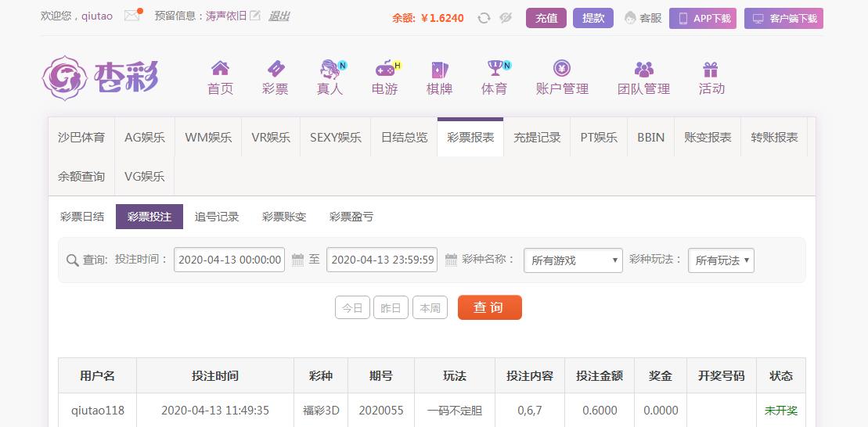Image resolution: width=868 pixels, height=427 pixels.
Task: Select the 彩票报表 tab
Action: (470, 137)
